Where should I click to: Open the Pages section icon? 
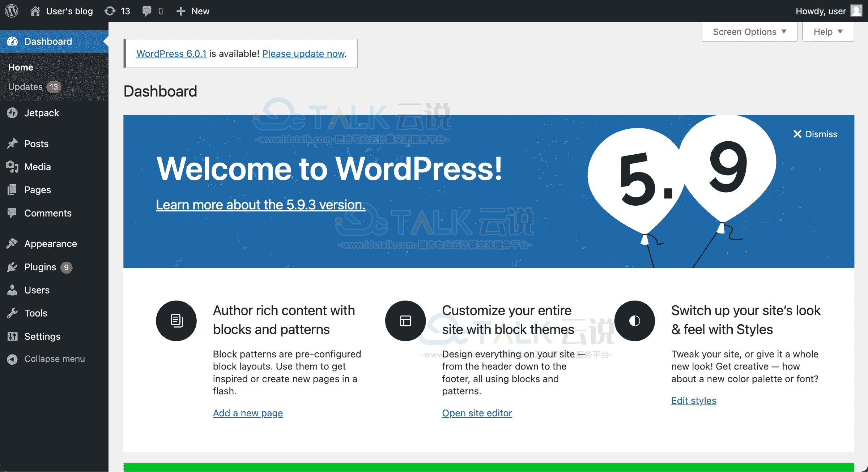pyautogui.click(x=13, y=189)
